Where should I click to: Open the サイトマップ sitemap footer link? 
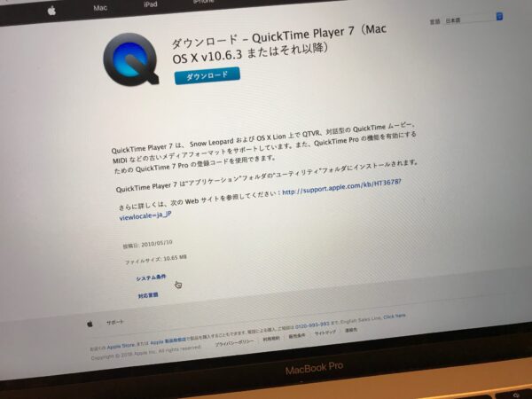tap(325, 332)
